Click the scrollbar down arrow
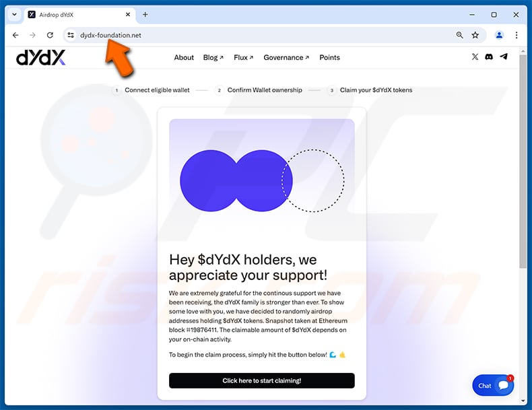532x410 pixels. (523, 401)
